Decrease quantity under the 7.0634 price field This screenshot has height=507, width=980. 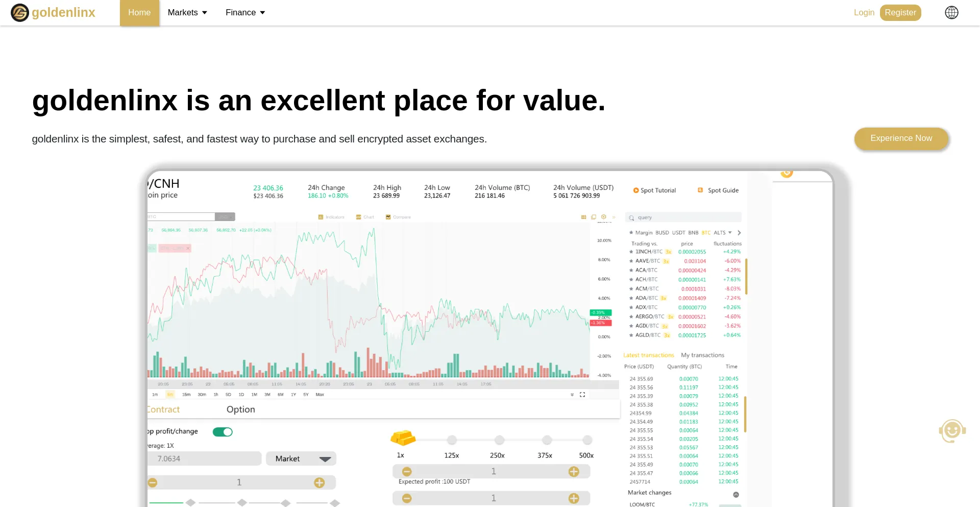pos(153,482)
